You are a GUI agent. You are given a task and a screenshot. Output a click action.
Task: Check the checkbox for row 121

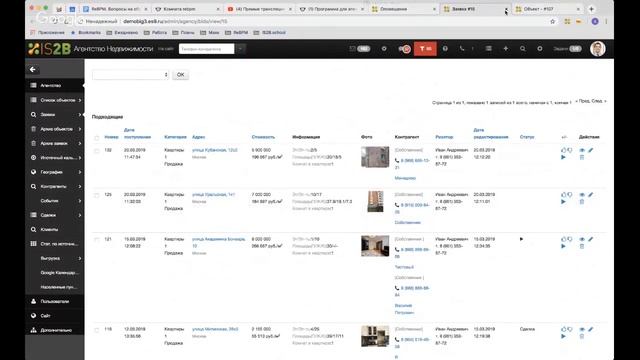tap(97, 240)
